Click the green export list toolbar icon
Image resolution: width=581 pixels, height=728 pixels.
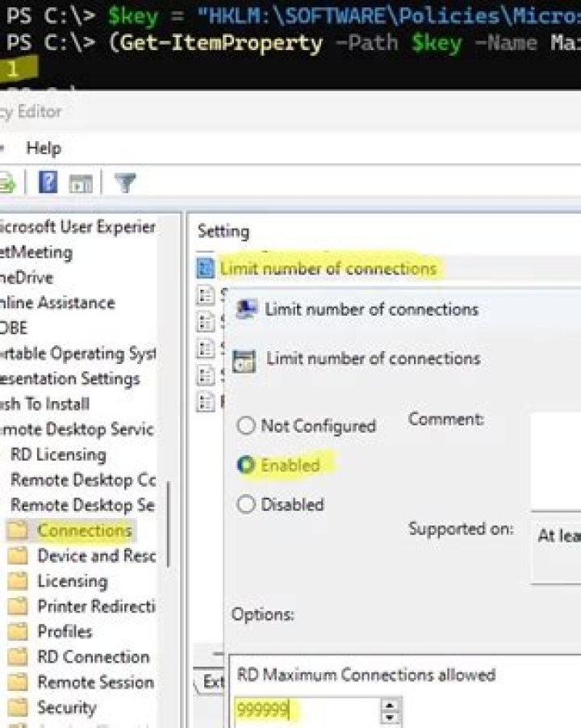coord(7,183)
